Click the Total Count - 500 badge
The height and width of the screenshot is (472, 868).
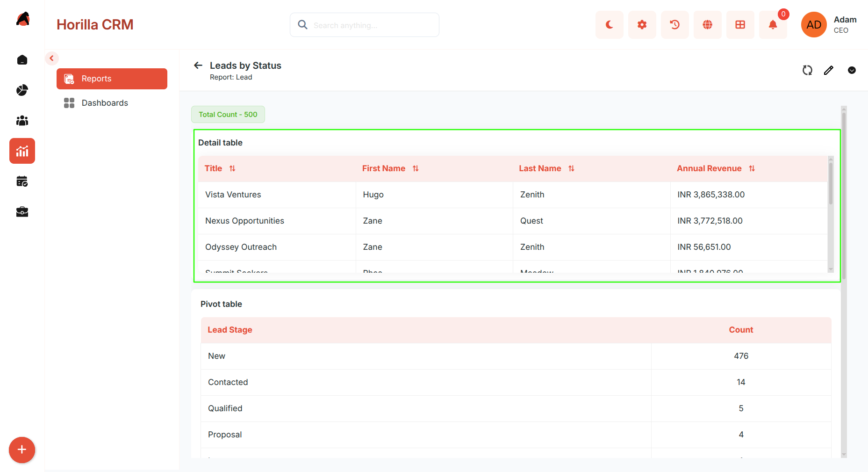click(x=228, y=115)
